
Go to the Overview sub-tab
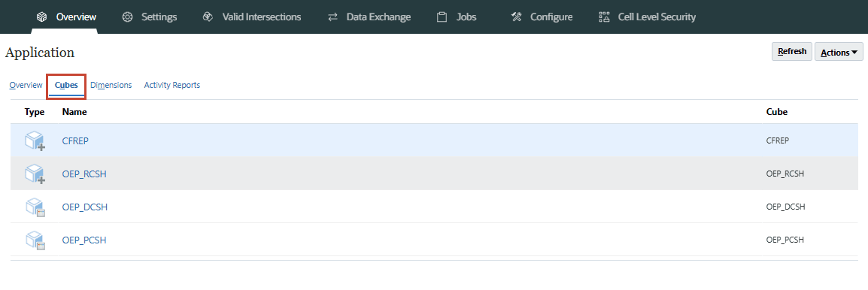point(26,85)
